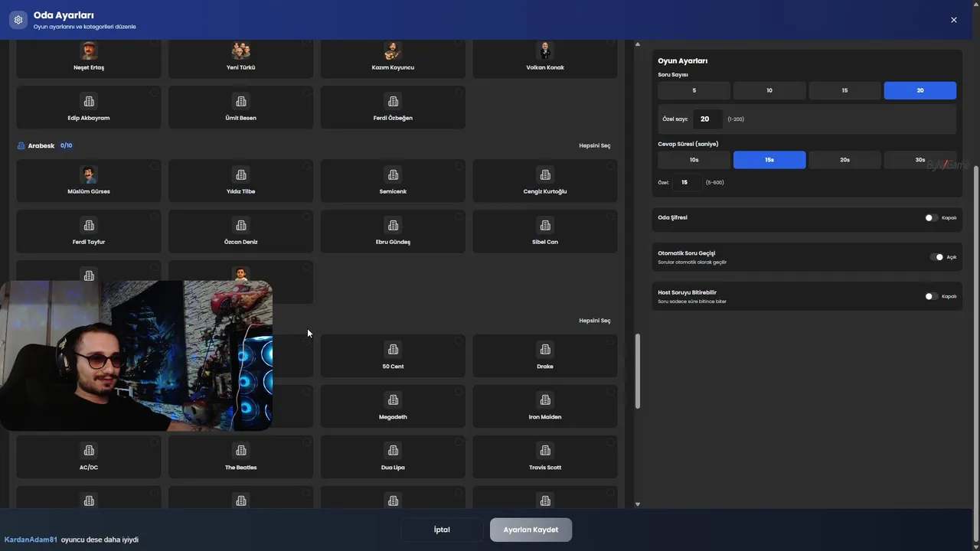Image resolution: width=980 pixels, height=551 pixels.
Task: Click the Oda Ayarları gear icon
Action: click(18, 20)
